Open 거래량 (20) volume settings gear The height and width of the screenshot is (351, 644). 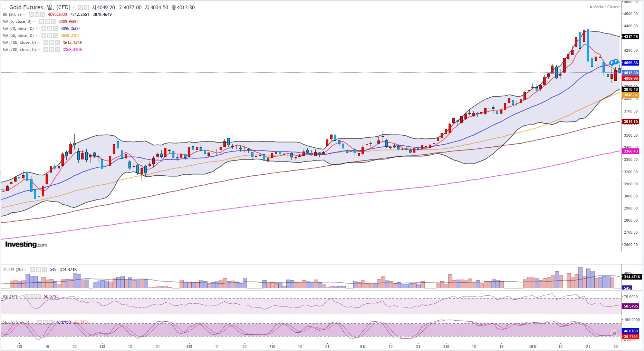click(x=39, y=270)
